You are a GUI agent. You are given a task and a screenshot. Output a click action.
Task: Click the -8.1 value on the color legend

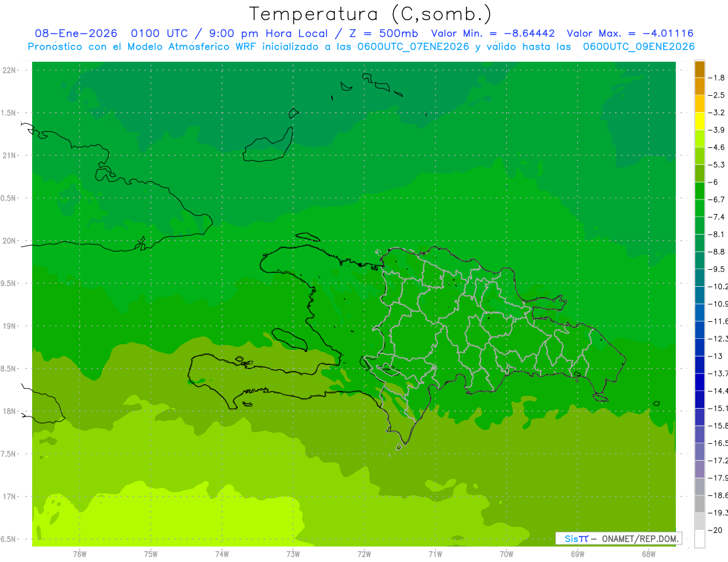click(716, 234)
